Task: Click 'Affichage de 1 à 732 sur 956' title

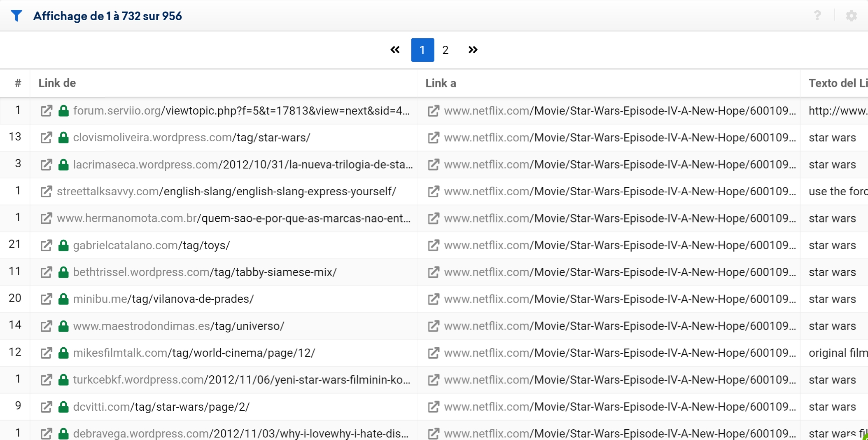Action: [x=107, y=16]
